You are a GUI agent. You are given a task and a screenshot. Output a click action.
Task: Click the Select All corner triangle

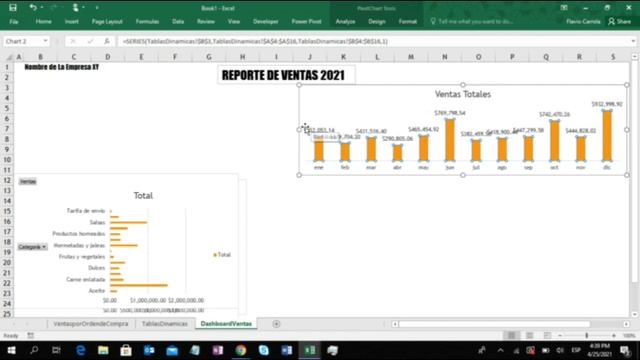tap(8, 57)
